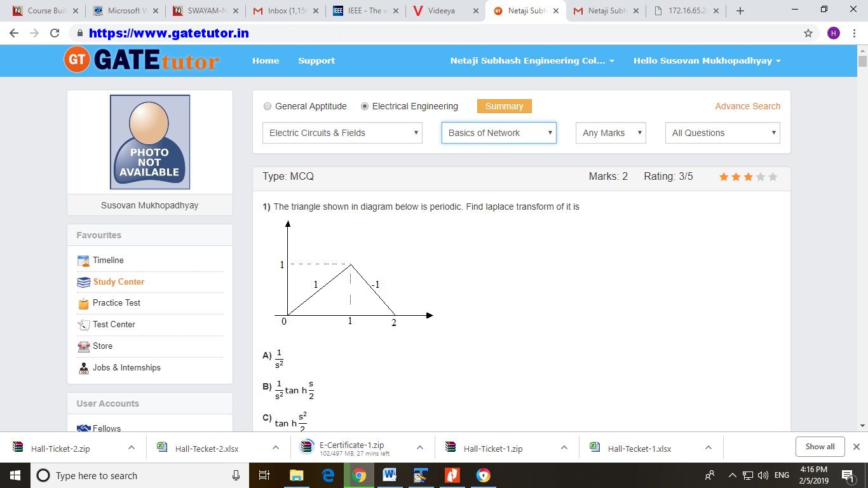Image resolution: width=868 pixels, height=488 pixels.
Task: Open the Advance Search link
Action: [x=747, y=106]
